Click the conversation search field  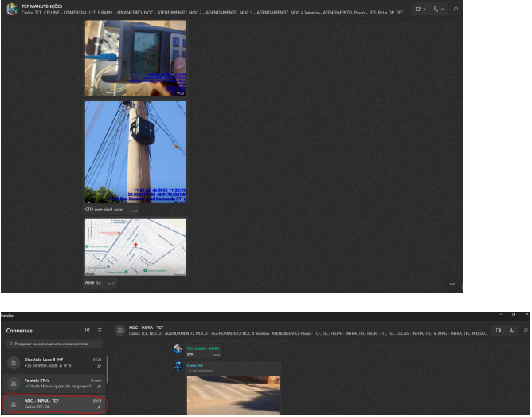54,344
